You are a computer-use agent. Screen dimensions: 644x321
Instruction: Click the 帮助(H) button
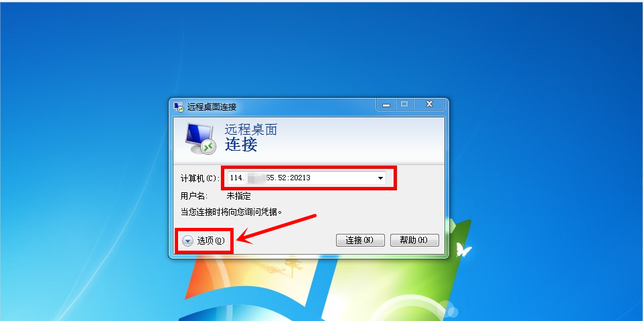click(414, 241)
